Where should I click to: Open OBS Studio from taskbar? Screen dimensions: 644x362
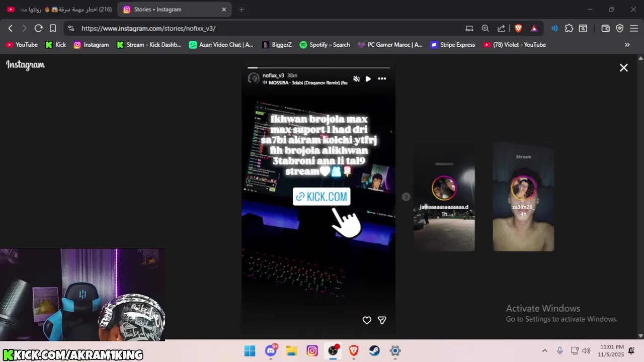333,351
